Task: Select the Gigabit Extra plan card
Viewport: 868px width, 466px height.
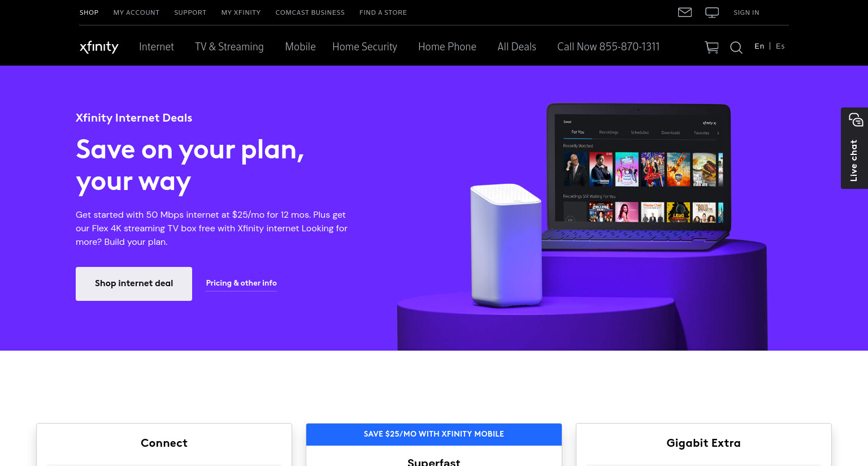Action: pos(704,445)
